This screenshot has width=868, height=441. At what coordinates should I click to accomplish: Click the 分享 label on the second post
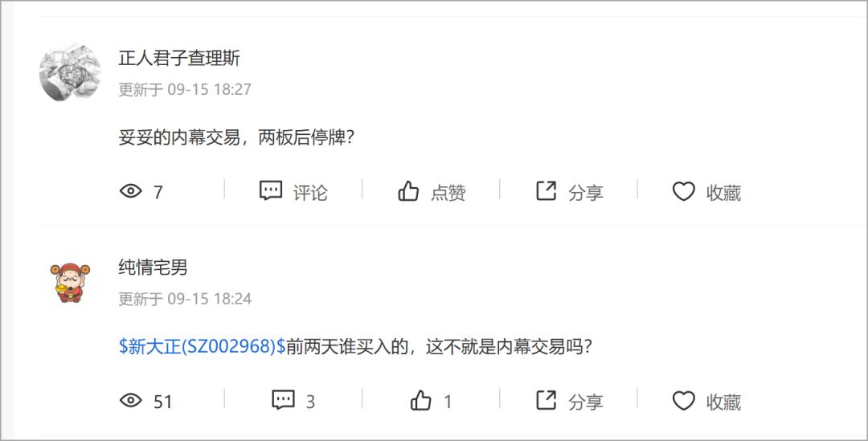click(x=586, y=402)
